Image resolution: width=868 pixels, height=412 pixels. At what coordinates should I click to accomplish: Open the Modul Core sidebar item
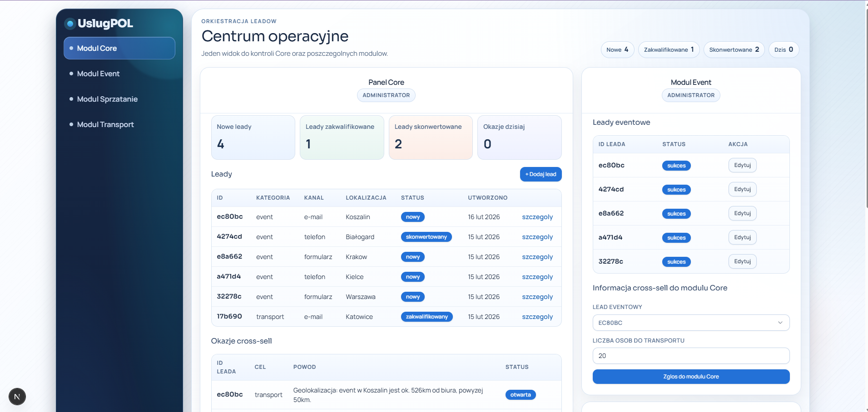click(119, 48)
